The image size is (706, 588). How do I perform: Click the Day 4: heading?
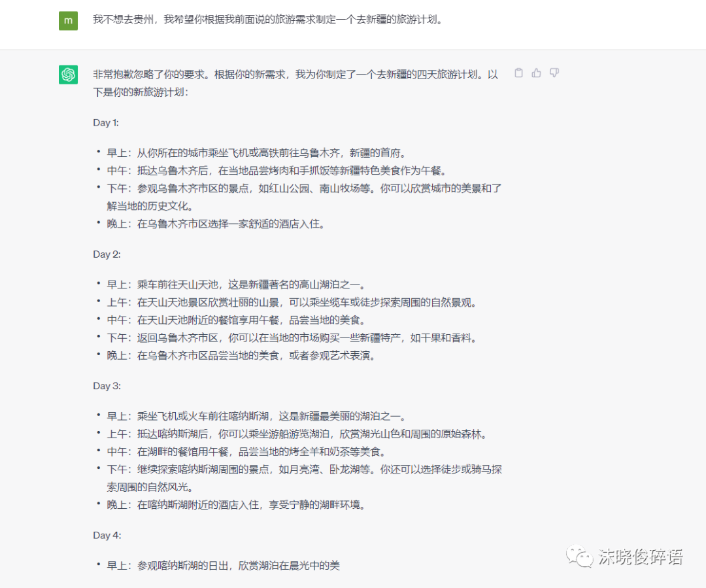click(x=107, y=535)
